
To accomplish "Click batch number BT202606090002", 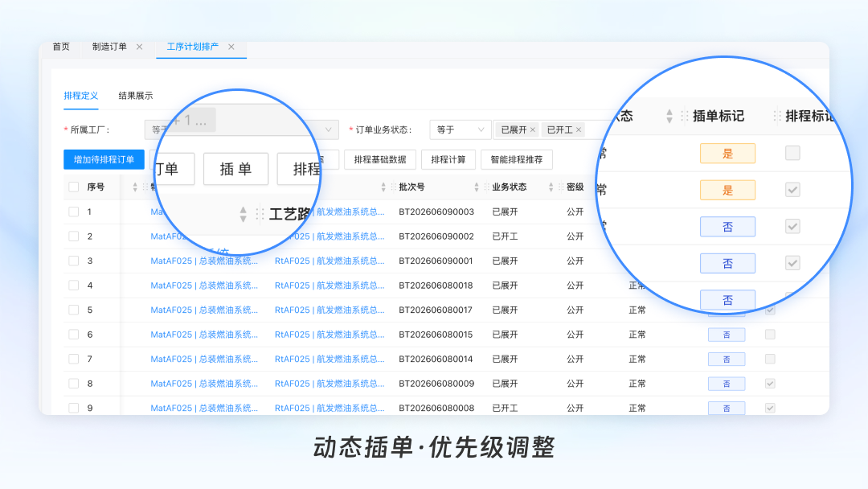I will pyautogui.click(x=436, y=236).
